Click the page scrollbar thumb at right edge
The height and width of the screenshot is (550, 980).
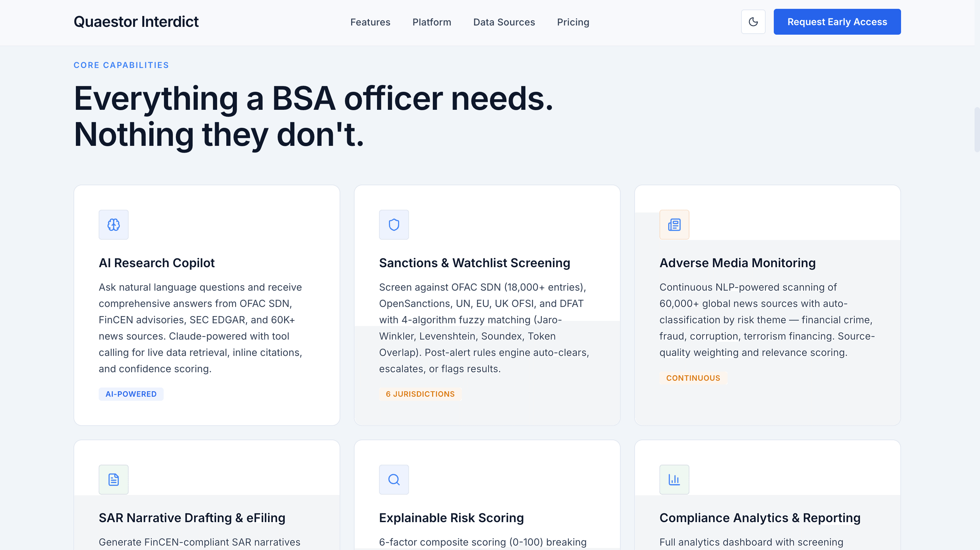[977, 129]
